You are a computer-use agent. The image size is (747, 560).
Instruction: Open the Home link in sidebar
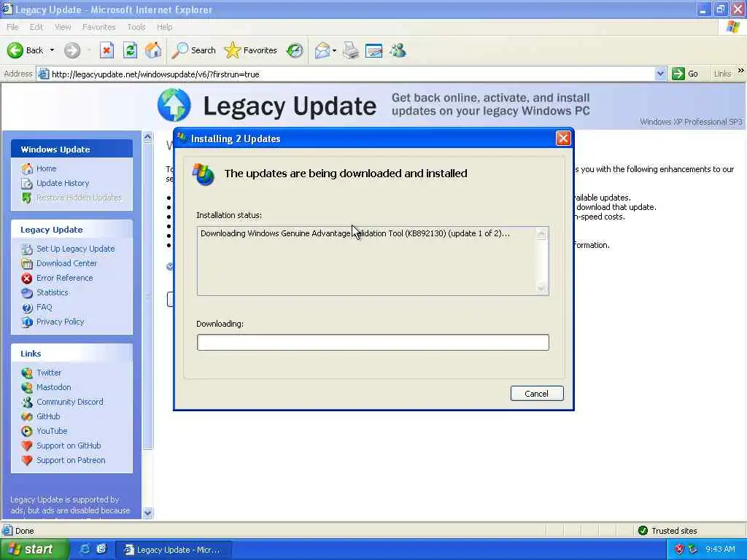tap(46, 168)
